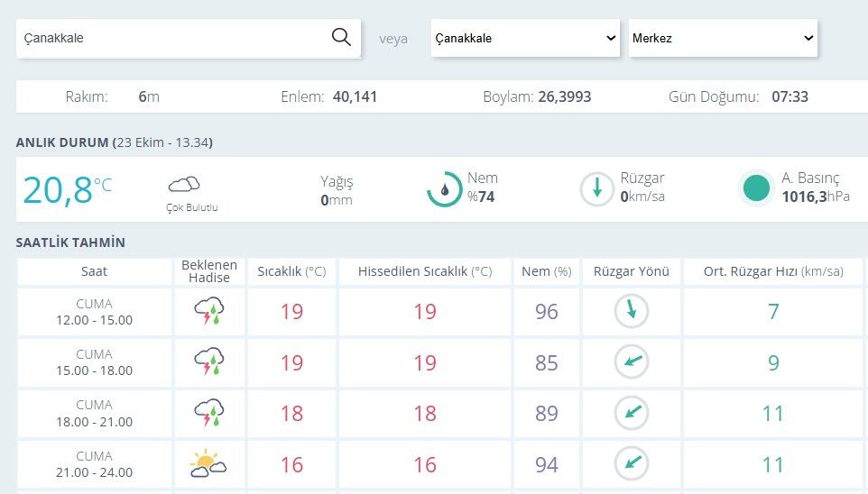Image resolution: width=868 pixels, height=494 pixels.
Task: Click the search magnifier icon
Action: tap(341, 37)
